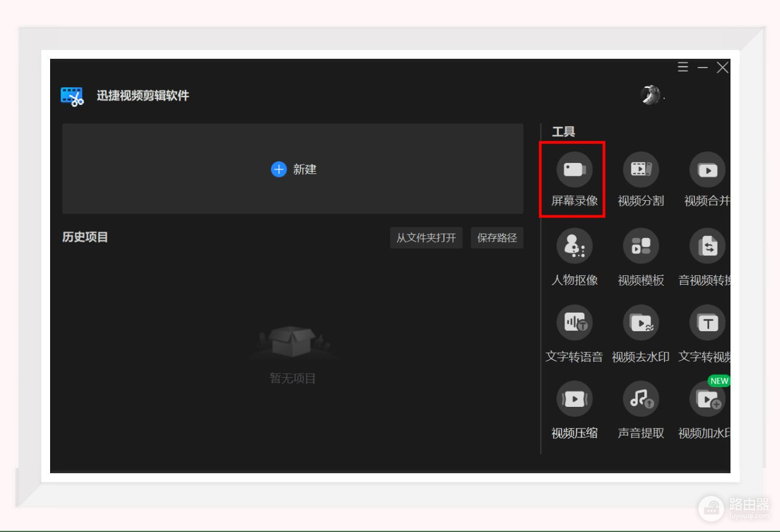Click the 迅捷视频剪辑软件 app logo
Viewport: 780px width, 532px height.
72,96
